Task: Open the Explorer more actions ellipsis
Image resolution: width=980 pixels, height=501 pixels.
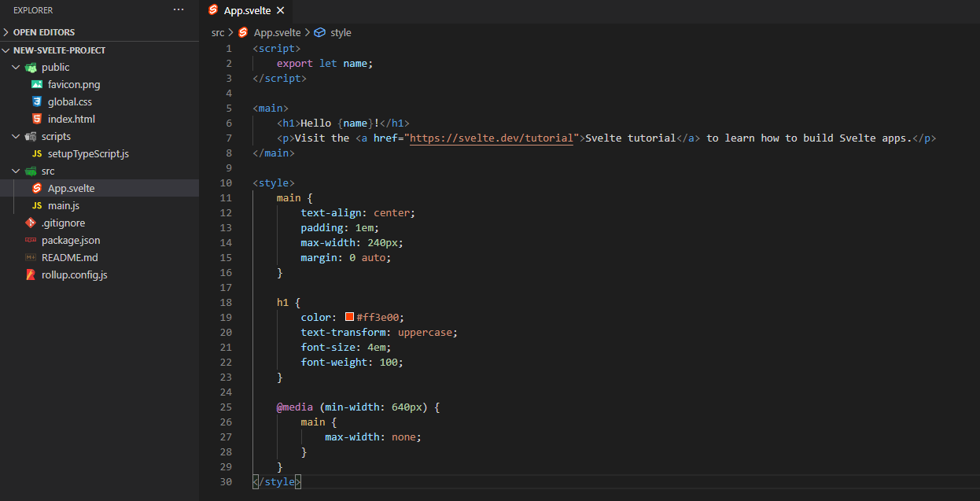Action: click(179, 10)
